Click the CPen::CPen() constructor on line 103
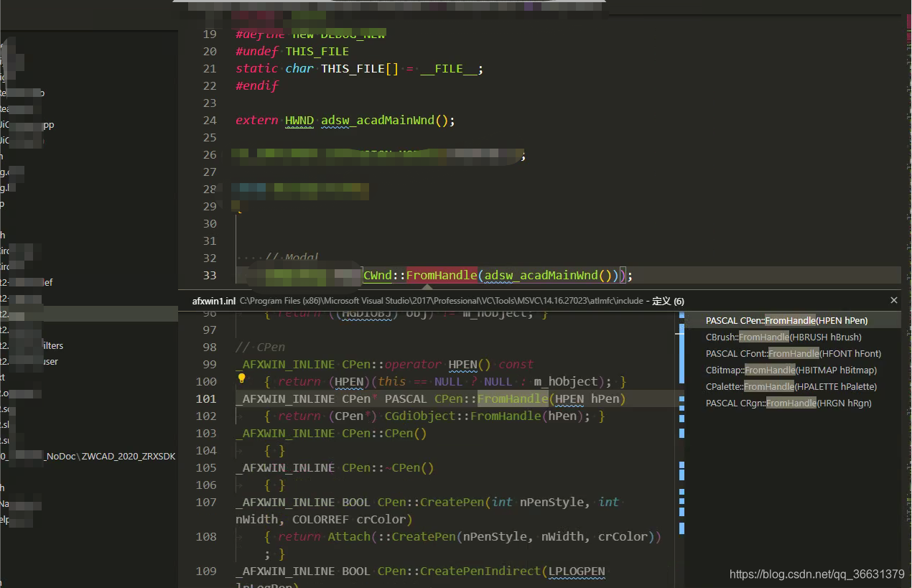The height and width of the screenshot is (588, 912). tap(384, 434)
